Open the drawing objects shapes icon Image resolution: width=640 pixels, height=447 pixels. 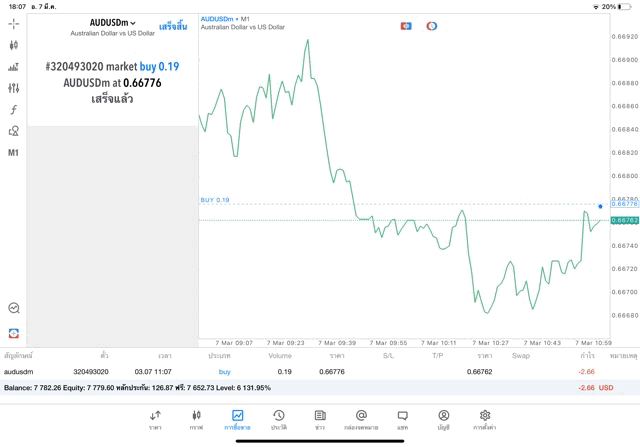pos(14,131)
